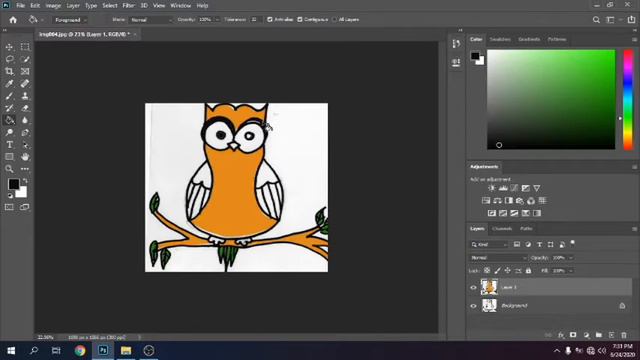Open the Mode Normal dropdown in options bar

(151, 20)
